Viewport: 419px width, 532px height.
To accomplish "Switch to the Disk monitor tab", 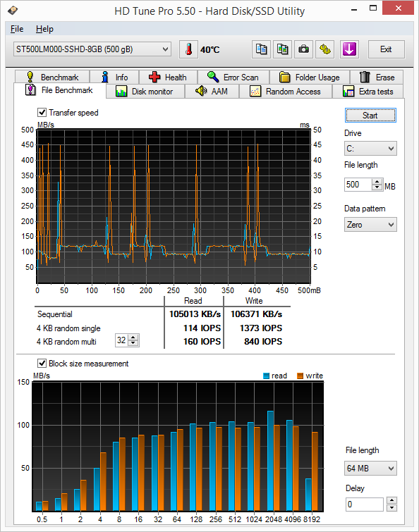I will point(145,92).
